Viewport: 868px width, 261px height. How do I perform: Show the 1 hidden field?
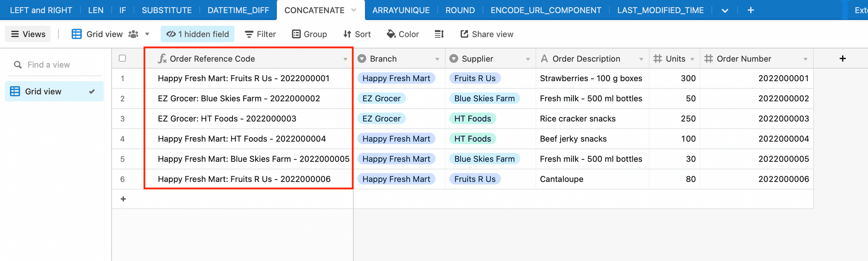tap(197, 34)
